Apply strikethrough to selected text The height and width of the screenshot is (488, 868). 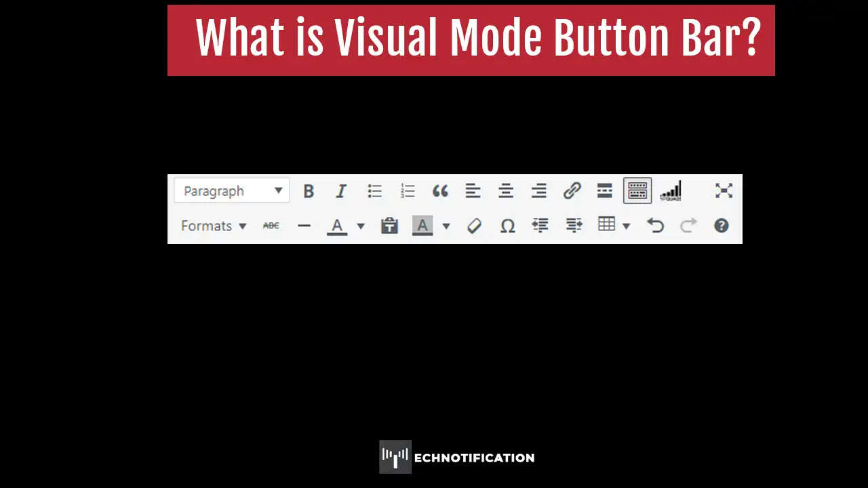click(x=271, y=226)
